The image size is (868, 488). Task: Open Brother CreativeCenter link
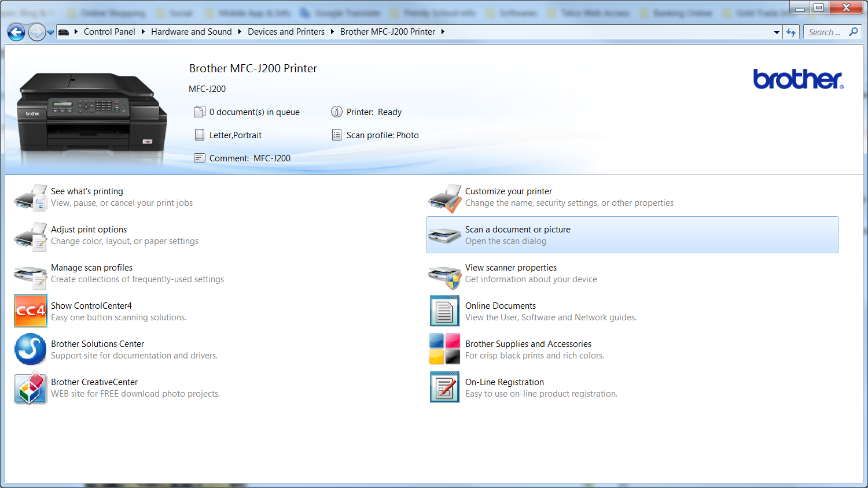tap(94, 382)
